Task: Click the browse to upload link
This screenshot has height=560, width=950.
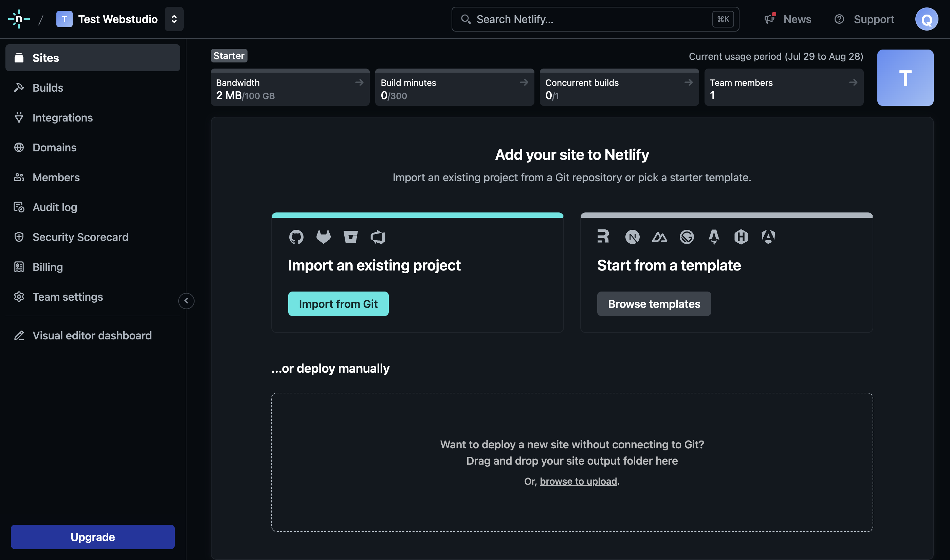Action: [578, 481]
